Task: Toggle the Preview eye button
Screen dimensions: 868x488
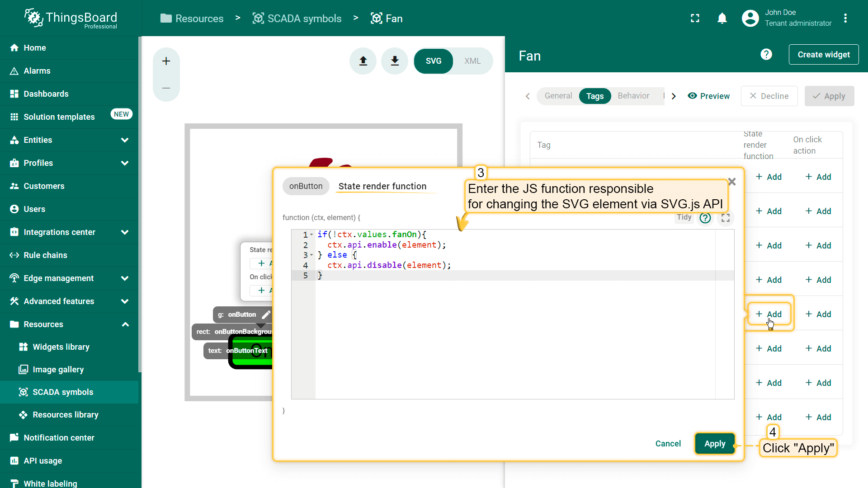Action: pyautogui.click(x=708, y=96)
